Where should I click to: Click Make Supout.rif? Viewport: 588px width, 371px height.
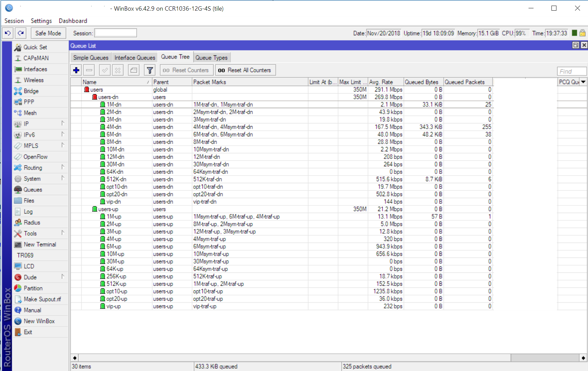pyautogui.click(x=40, y=299)
